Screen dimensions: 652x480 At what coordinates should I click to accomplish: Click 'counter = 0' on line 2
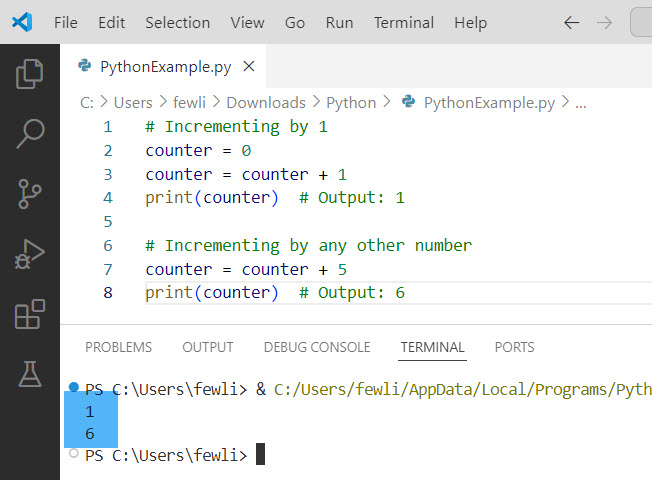click(x=198, y=150)
